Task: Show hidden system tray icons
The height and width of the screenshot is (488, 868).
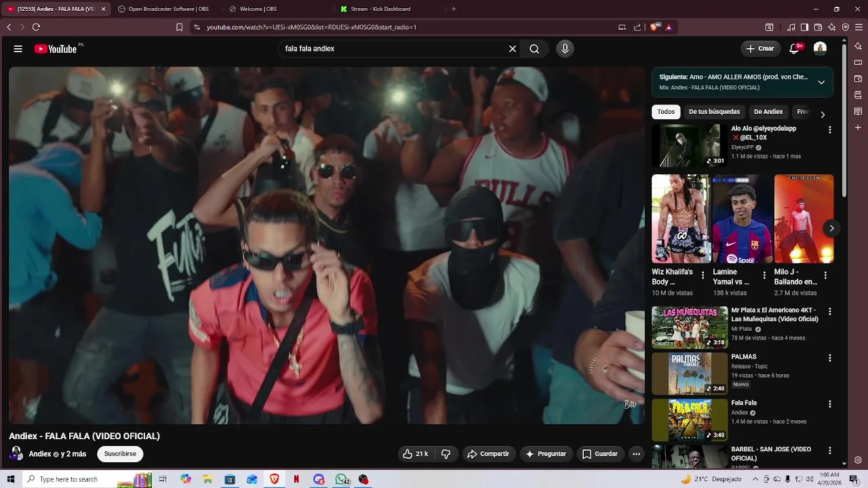Action: click(x=755, y=479)
